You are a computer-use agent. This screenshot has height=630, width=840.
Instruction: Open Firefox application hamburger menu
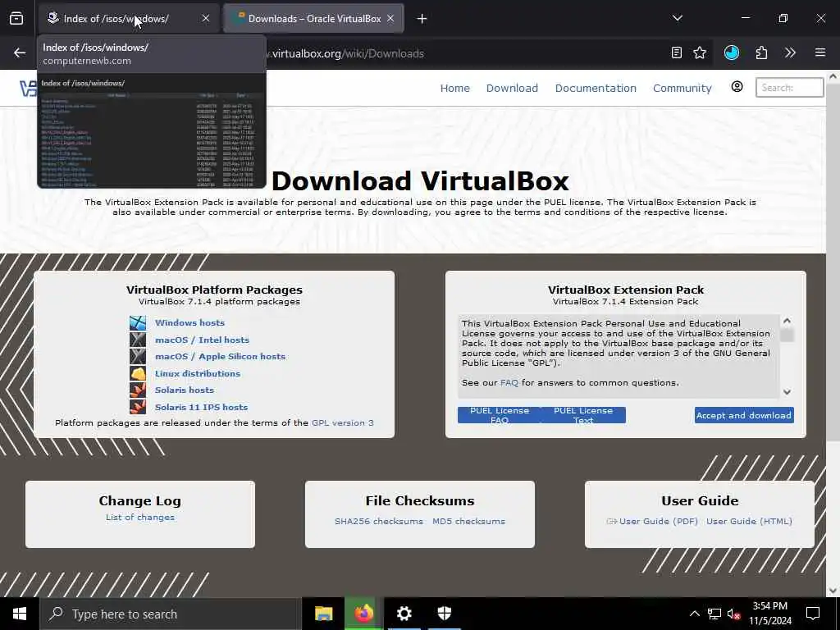coord(820,52)
